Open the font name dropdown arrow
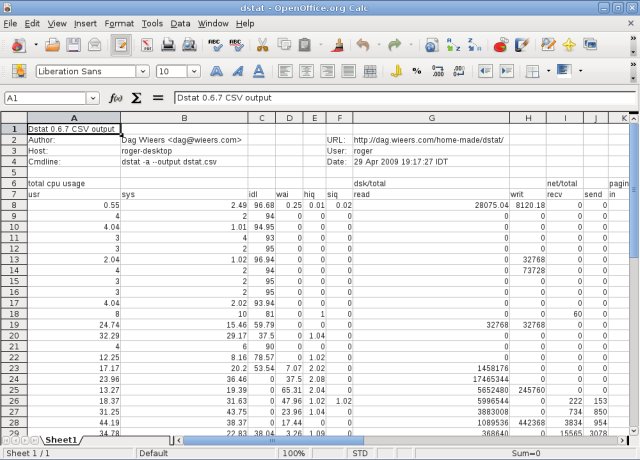Image resolution: width=640 pixels, height=460 pixels. (x=142, y=71)
